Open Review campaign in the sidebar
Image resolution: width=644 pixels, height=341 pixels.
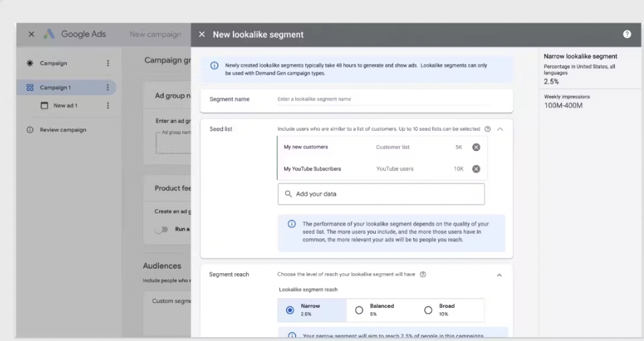click(x=63, y=130)
